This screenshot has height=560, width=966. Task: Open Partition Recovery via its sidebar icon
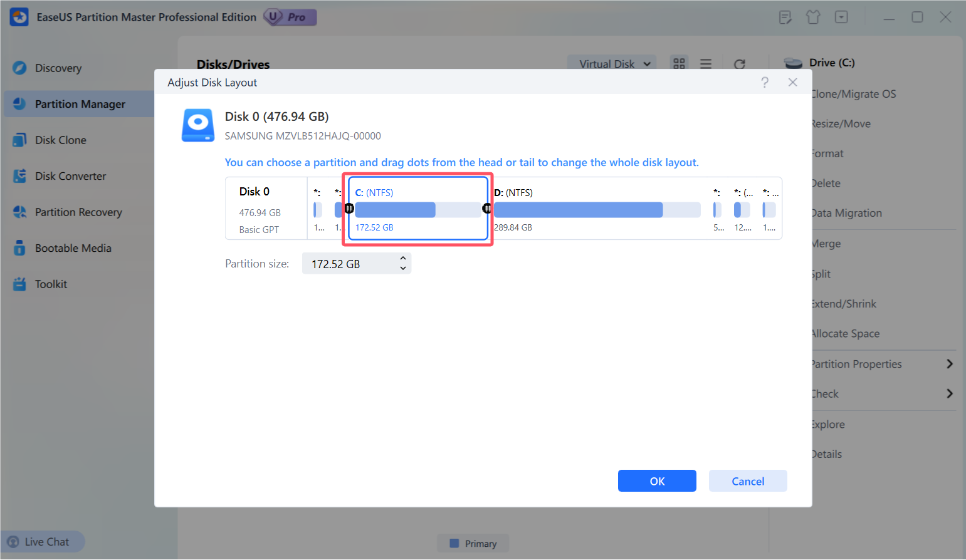tap(19, 212)
